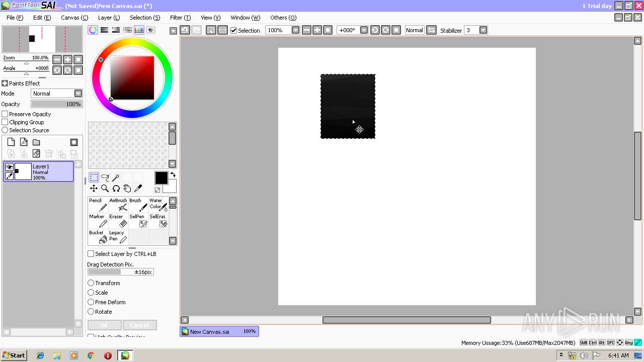Select the Magic Wand tool

point(116,177)
